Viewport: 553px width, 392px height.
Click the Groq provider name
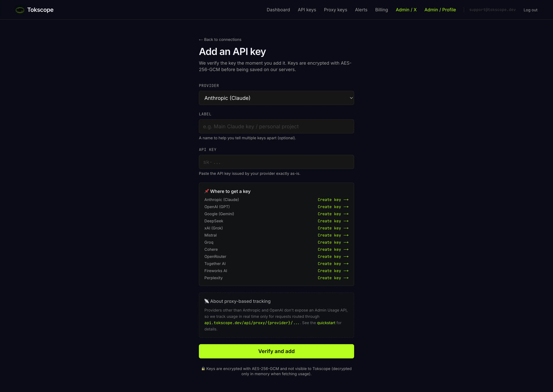tap(209, 242)
